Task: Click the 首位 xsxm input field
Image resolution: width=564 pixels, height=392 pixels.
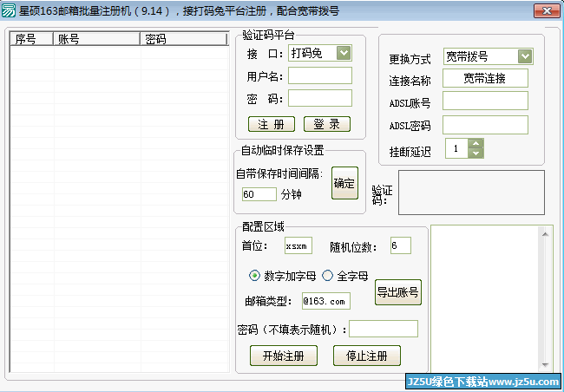Action: point(298,245)
